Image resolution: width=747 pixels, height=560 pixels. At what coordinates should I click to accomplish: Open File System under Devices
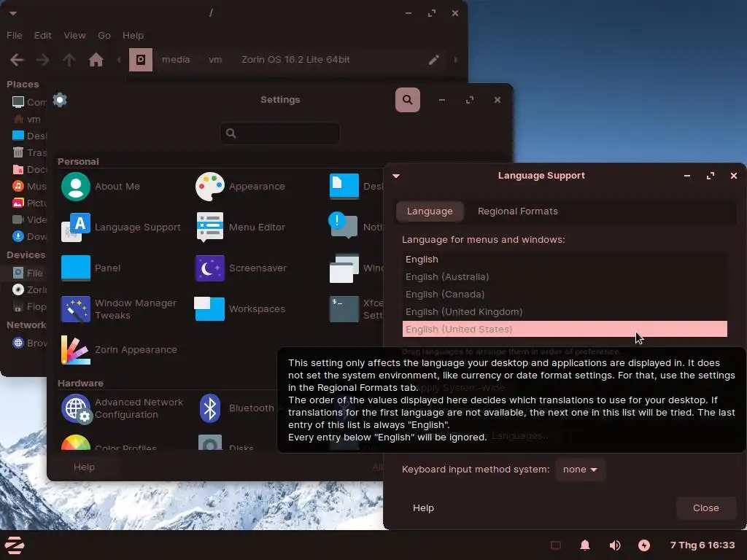pos(26,273)
